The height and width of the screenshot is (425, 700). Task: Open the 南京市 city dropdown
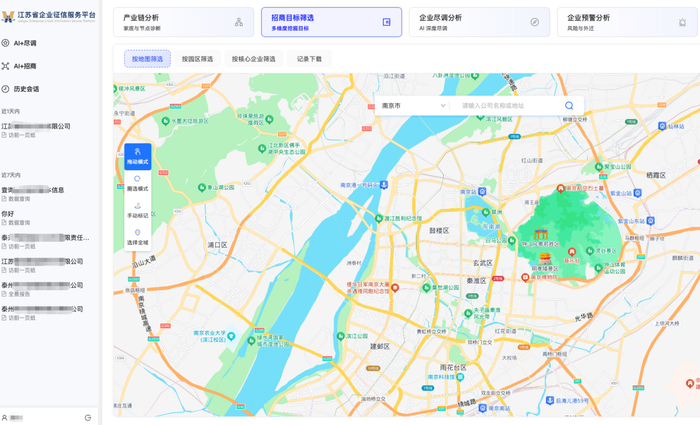pos(413,106)
